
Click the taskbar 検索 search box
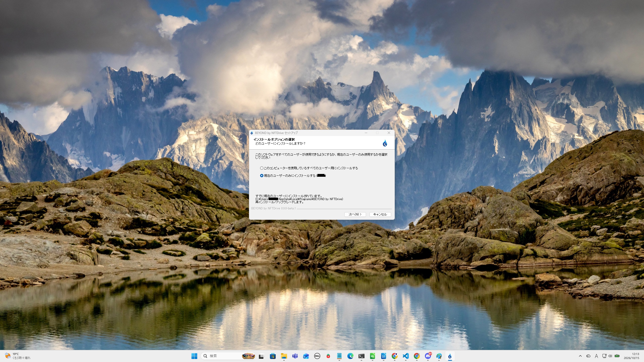pos(228,356)
